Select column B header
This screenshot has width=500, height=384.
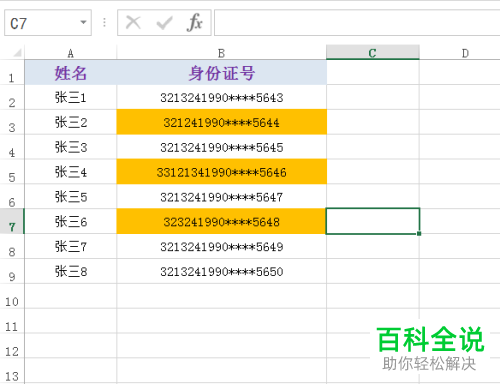pyautogui.click(x=222, y=53)
